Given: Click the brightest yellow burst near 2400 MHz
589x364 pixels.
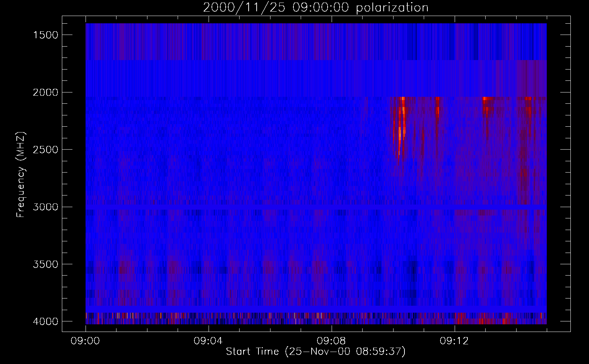Looking at the screenshot, I should coord(400,134).
